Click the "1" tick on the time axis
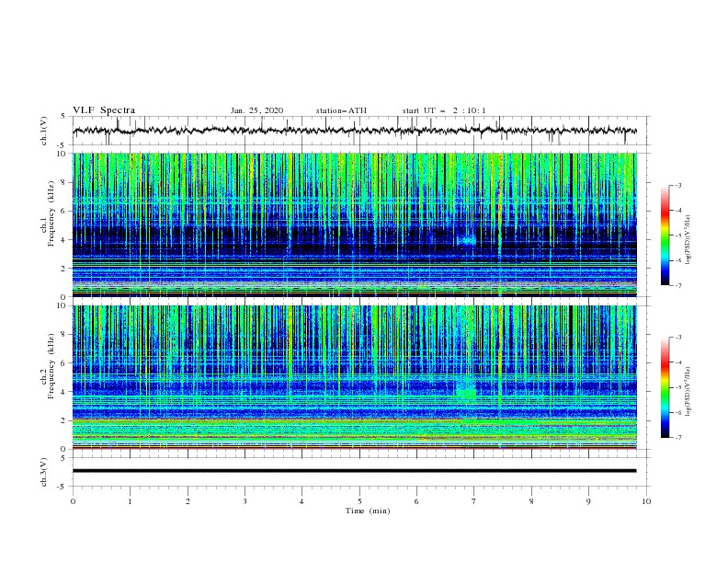This screenshot has height=563, width=728. [131, 501]
